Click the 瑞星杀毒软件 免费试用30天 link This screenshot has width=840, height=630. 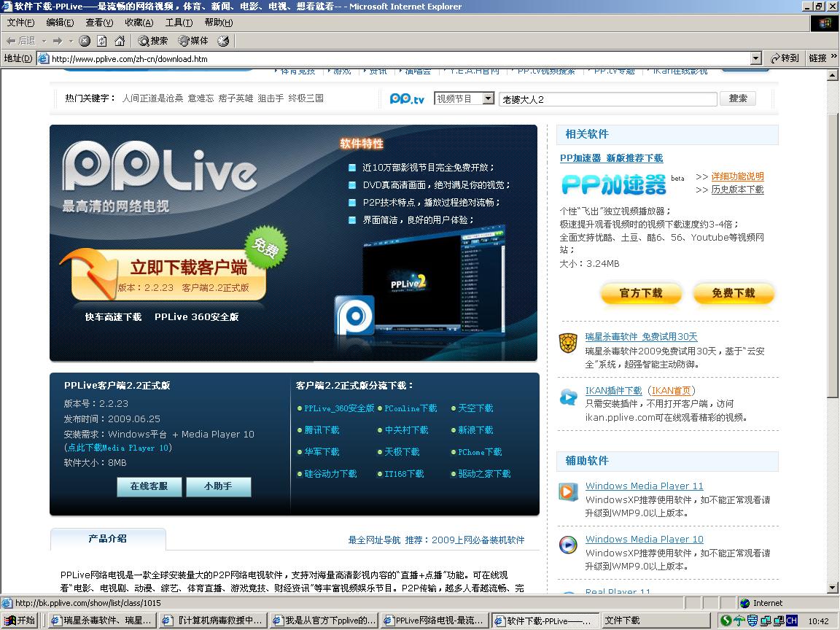(x=641, y=337)
